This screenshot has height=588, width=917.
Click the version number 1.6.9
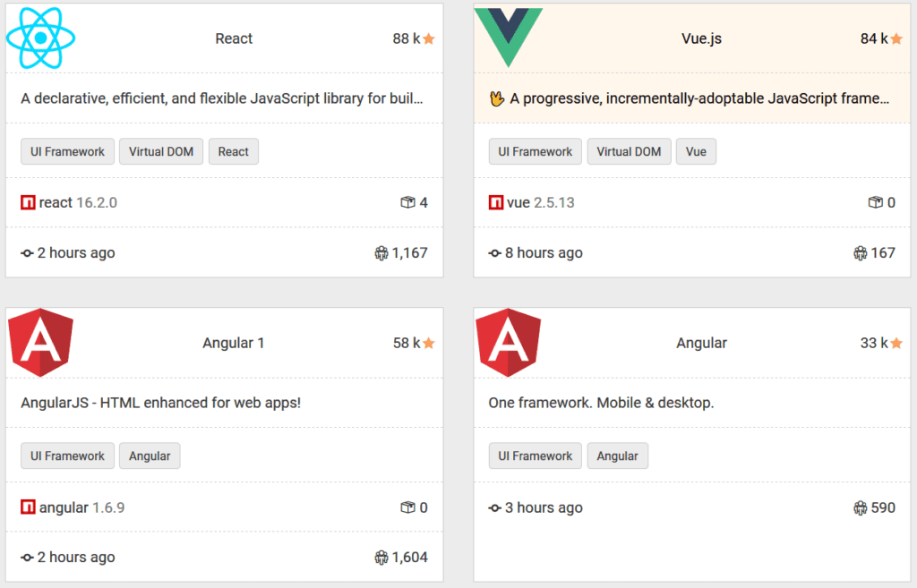coord(108,507)
